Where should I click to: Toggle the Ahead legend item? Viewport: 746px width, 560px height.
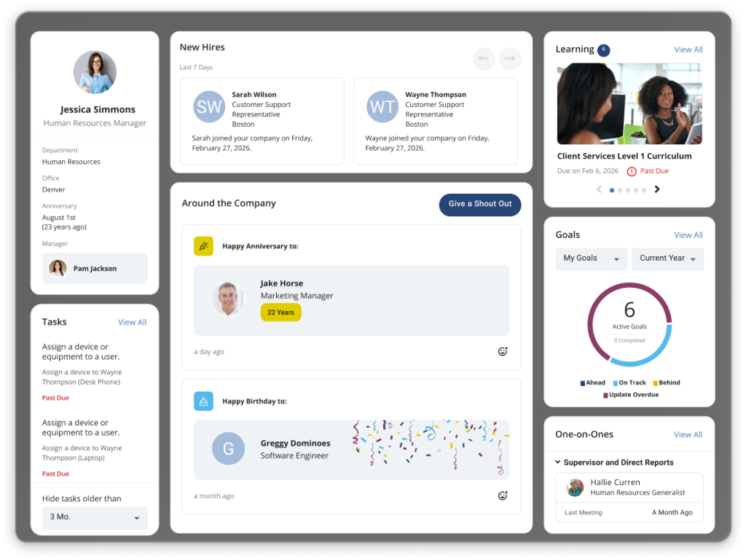point(593,383)
